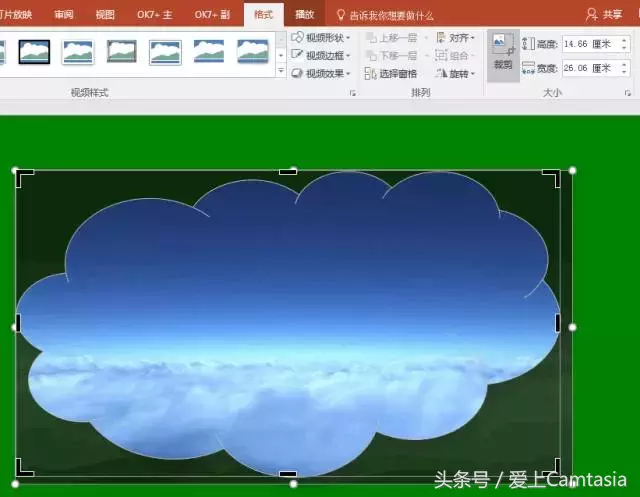
Task: Open the 格式 ribbon tab
Action: [x=263, y=15]
